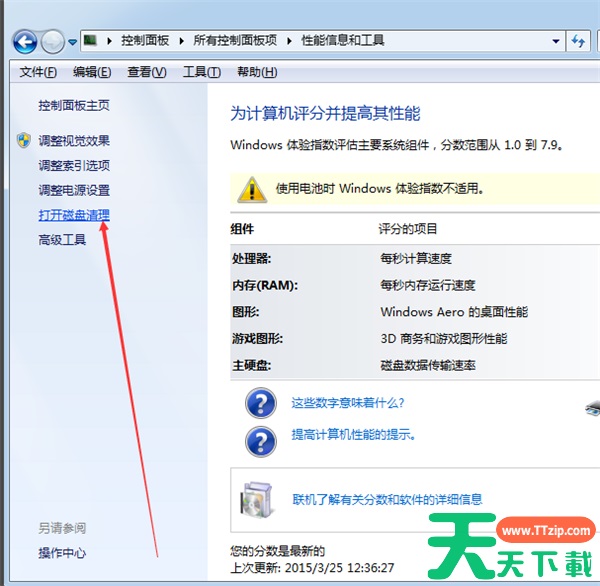Select the 图形: row label
The image size is (600, 586).
tap(246, 312)
